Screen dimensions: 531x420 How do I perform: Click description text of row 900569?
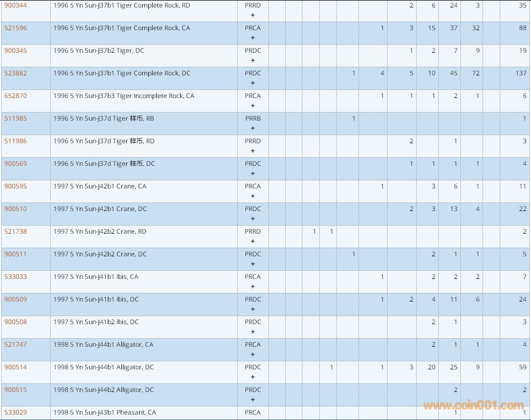[x=104, y=164]
